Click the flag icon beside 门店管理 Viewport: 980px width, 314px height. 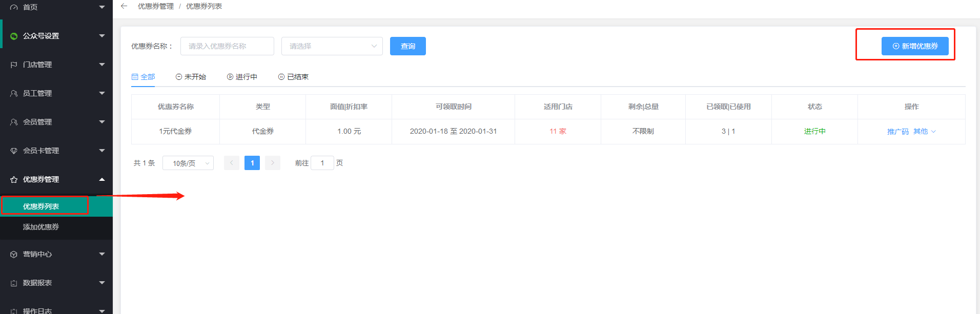14,65
